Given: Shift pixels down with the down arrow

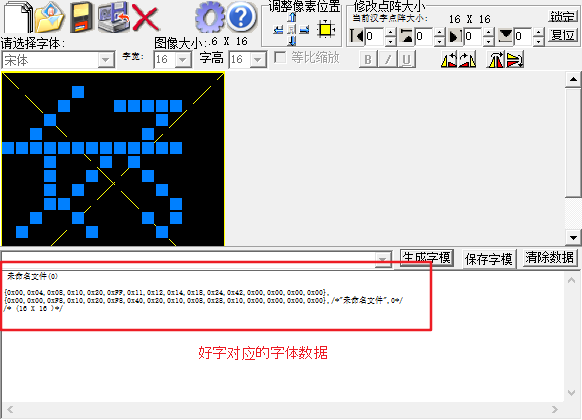Looking at the screenshot, I should [292, 40].
